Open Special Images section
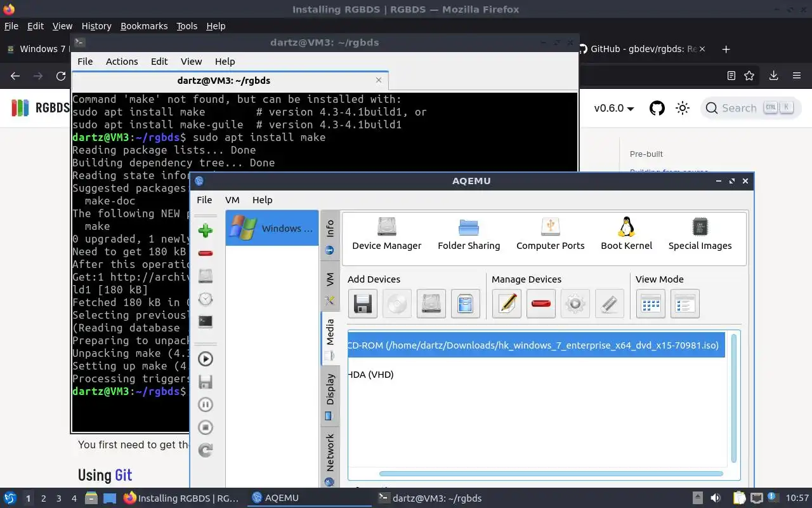The width and height of the screenshot is (812, 508). (x=700, y=234)
